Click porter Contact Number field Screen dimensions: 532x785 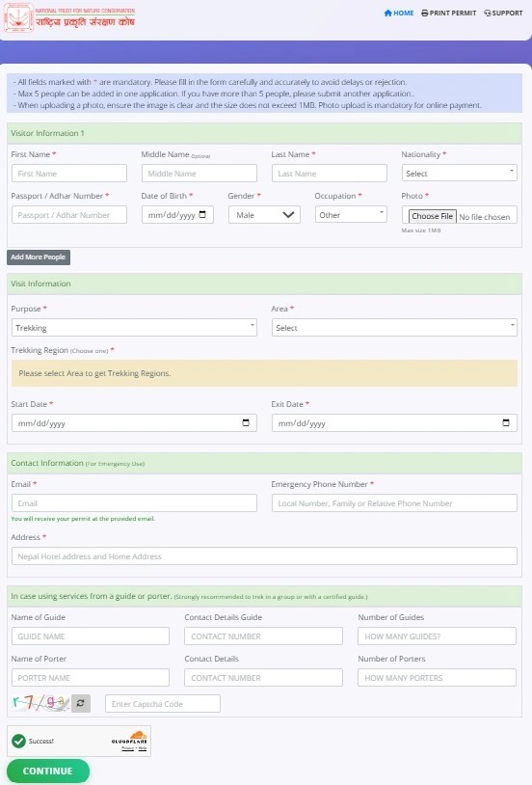tap(264, 678)
